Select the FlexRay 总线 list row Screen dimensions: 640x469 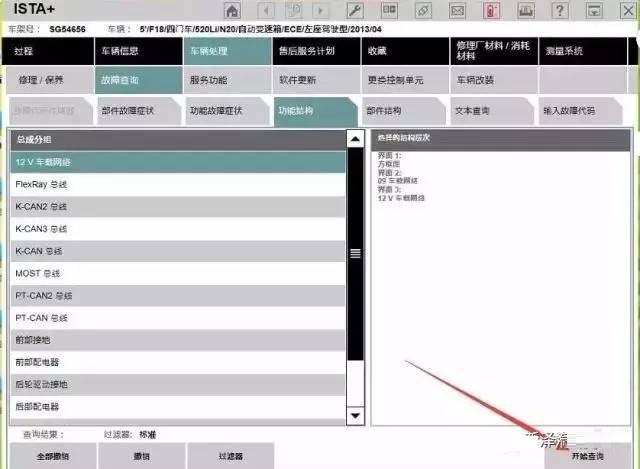pyautogui.click(x=178, y=184)
